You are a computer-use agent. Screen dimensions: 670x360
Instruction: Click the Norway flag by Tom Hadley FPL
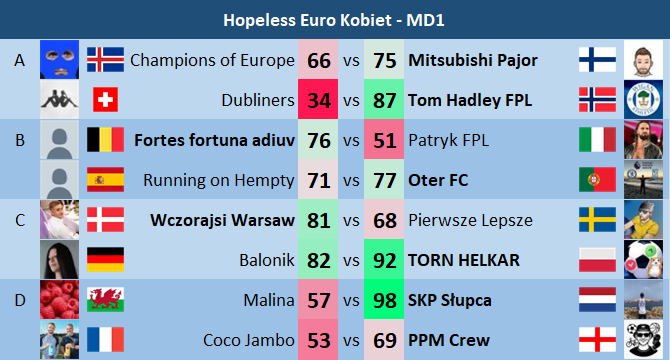pyautogui.click(x=597, y=100)
